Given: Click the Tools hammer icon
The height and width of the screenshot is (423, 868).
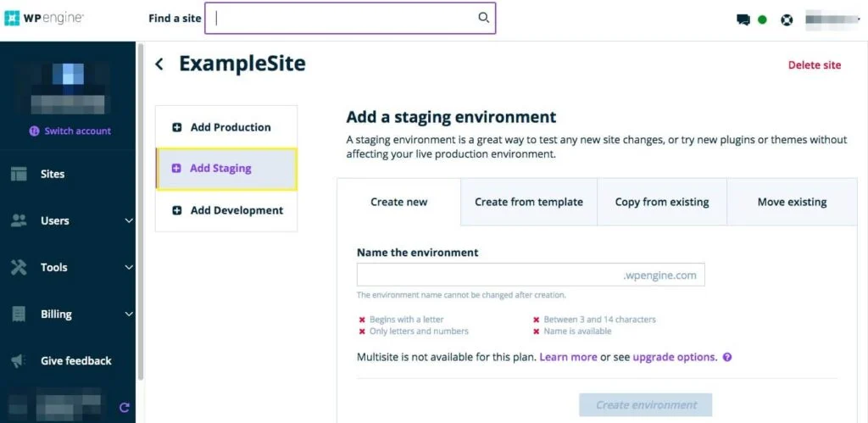Looking at the screenshot, I should (19, 267).
